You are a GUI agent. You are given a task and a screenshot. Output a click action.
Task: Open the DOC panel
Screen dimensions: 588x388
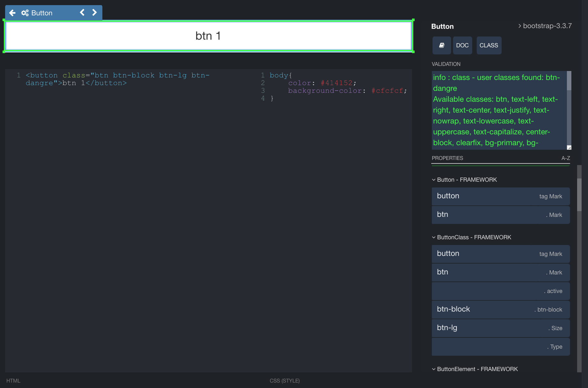tap(462, 45)
